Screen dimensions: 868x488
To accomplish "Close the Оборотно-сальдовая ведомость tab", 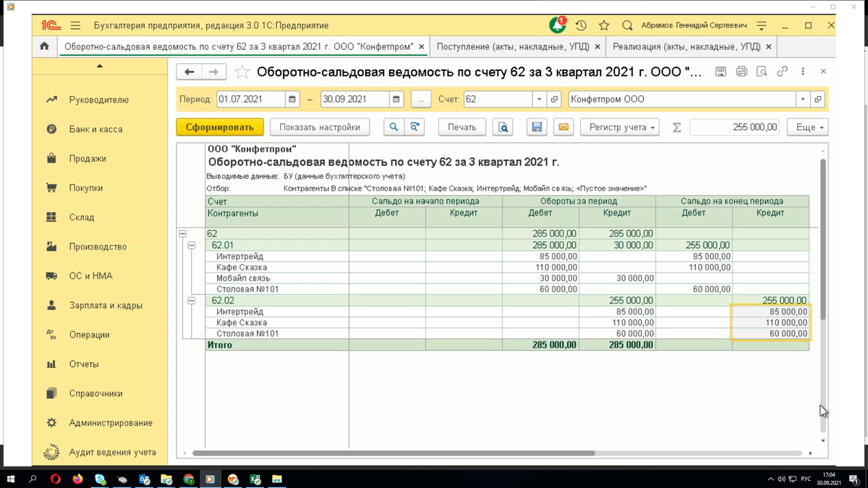I will 422,46.
